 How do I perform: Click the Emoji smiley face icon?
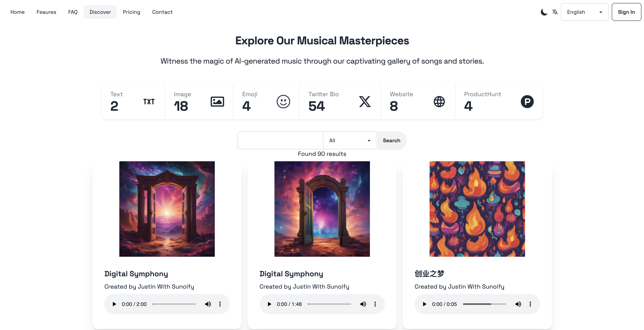(283, 101)
